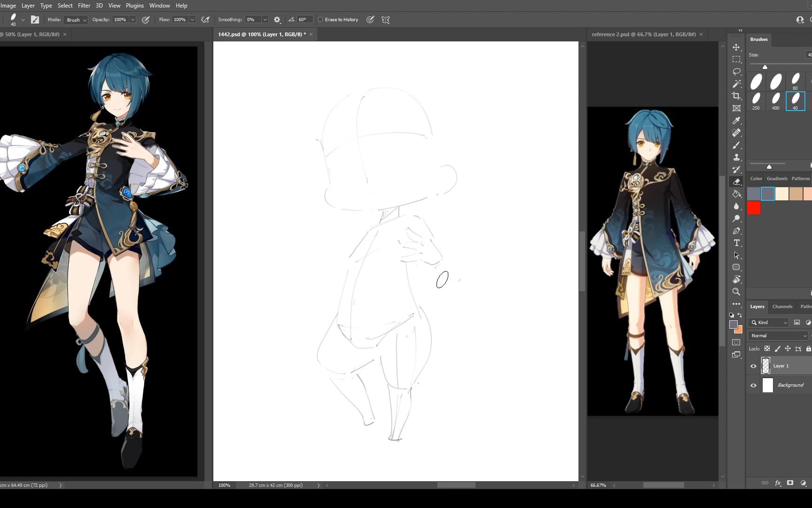Image resolution: width=812 pixels, height=508 pixels.
Task: Open brush settings panel icon
Action: click(35, 20)
